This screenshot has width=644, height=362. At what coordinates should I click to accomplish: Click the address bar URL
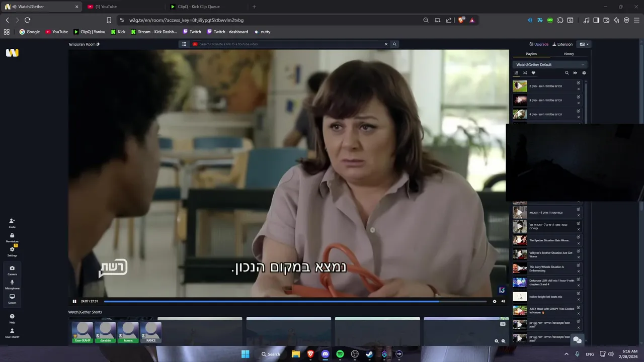pyautogui.click(x=186, y=20)
